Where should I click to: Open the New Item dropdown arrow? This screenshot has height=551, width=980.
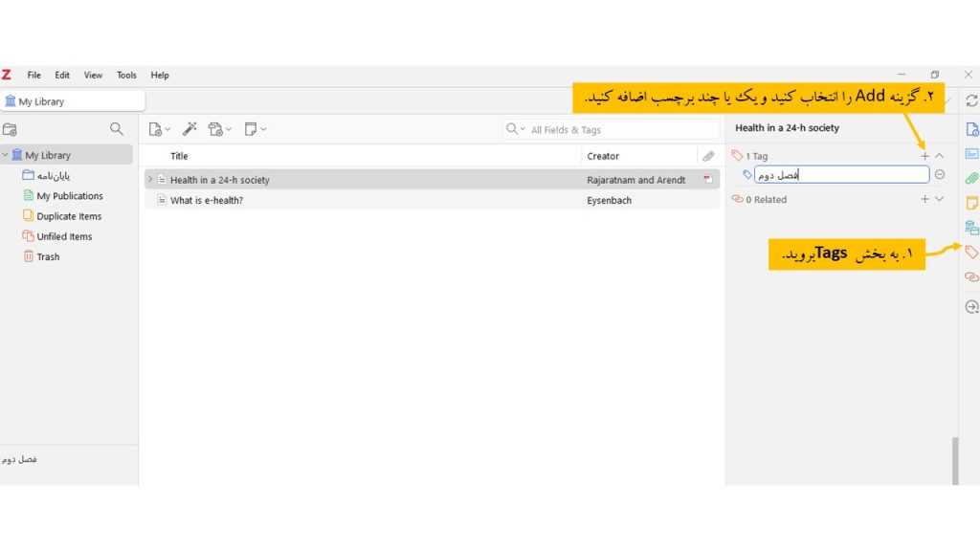pyautogui.click(x=167, y=128)
